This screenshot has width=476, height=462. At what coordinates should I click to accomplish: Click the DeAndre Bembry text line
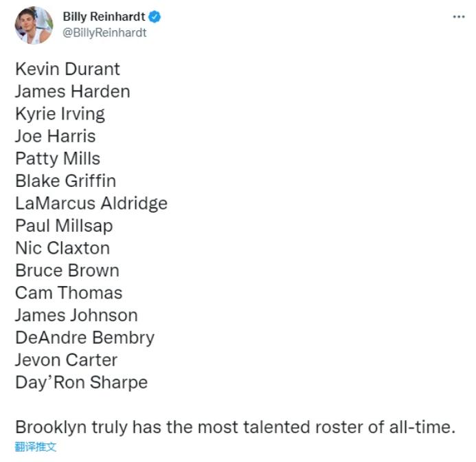(x=85, y=338)
